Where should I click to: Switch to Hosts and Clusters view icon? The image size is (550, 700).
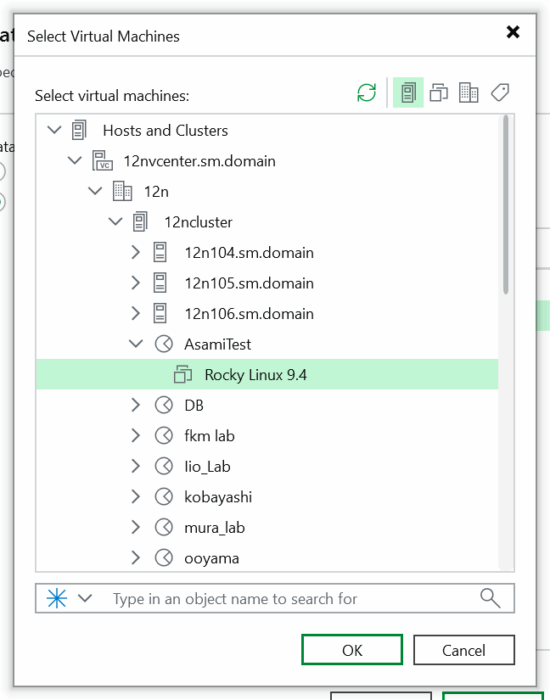tap(408, 93)
